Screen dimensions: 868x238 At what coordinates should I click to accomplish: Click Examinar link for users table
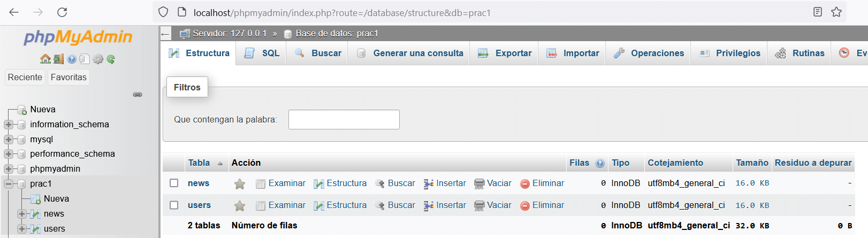[280, 205]
